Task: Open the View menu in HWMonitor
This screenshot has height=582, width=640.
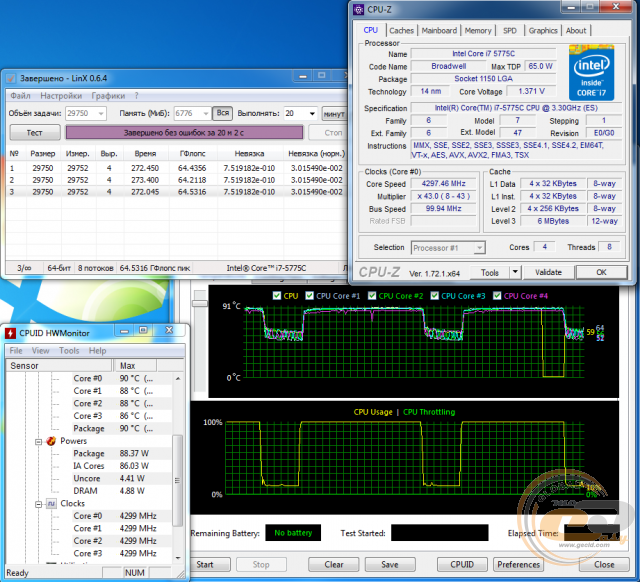Action: pos(40,351)
